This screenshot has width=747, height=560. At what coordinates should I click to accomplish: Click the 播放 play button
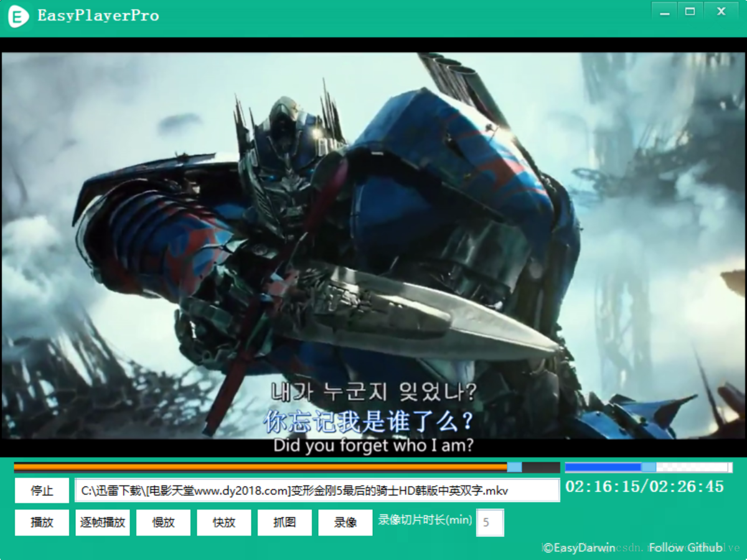[x=42, y=523]
